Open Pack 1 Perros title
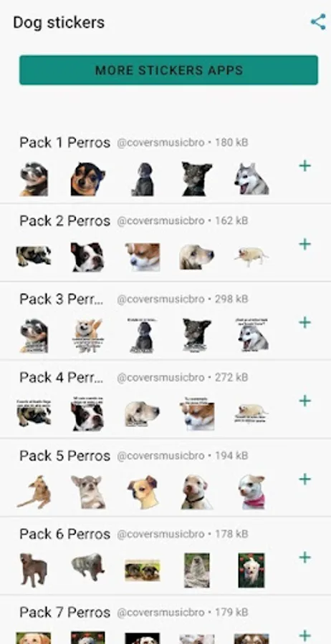This screenshot has width=331, height=644. 65,142
